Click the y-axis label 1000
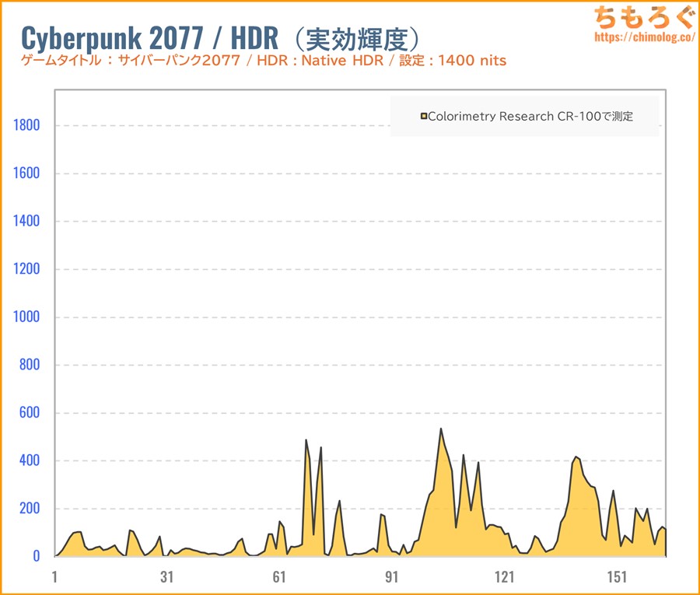The image size is (700, 595). click(26, 317)
